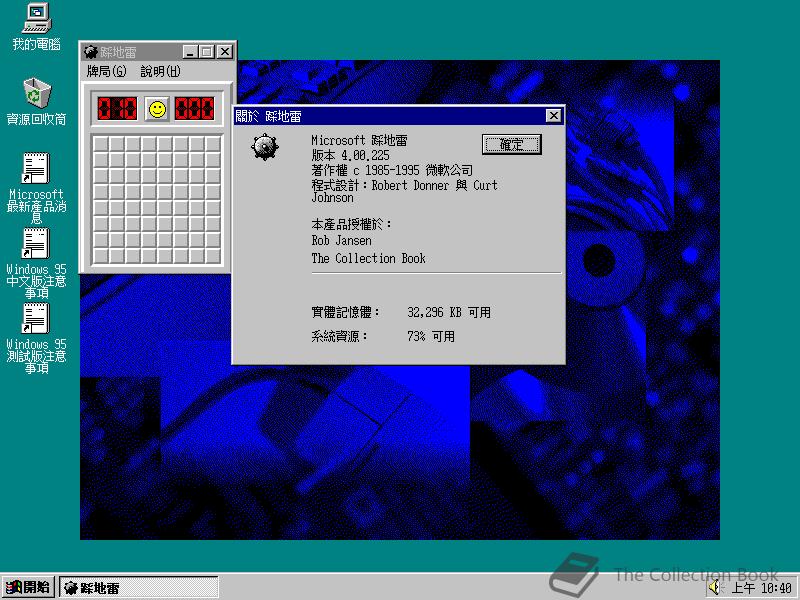Open the 牌局(G) game menu
The height and width of the screenshot is (600, 800).
coord(106,71)
